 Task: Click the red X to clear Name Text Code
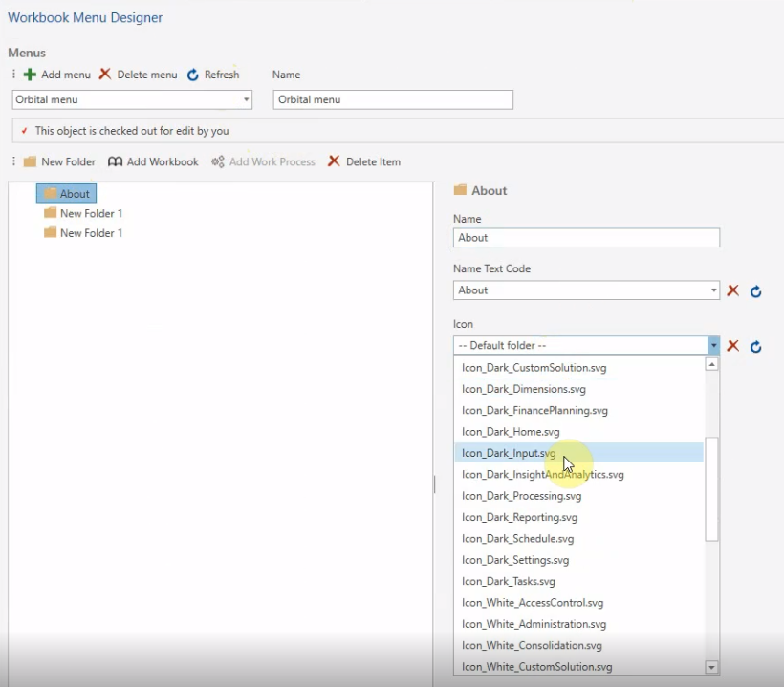pyautogui.click(x=732, y=290)
